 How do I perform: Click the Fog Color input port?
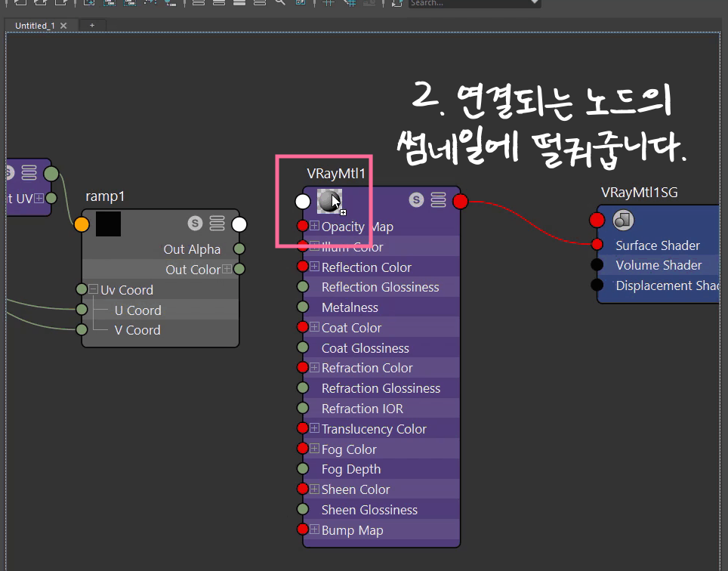coord(303,449)
